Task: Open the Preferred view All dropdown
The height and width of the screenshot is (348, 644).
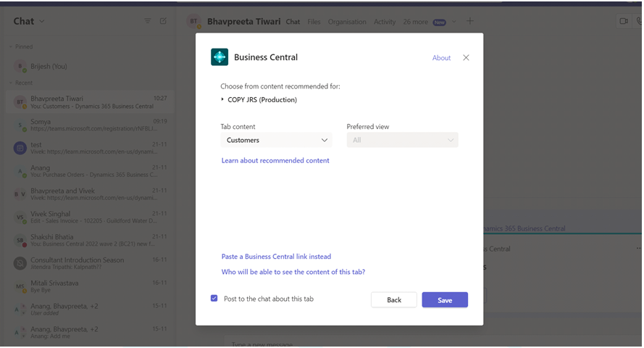Action: [x=403, y=140]
